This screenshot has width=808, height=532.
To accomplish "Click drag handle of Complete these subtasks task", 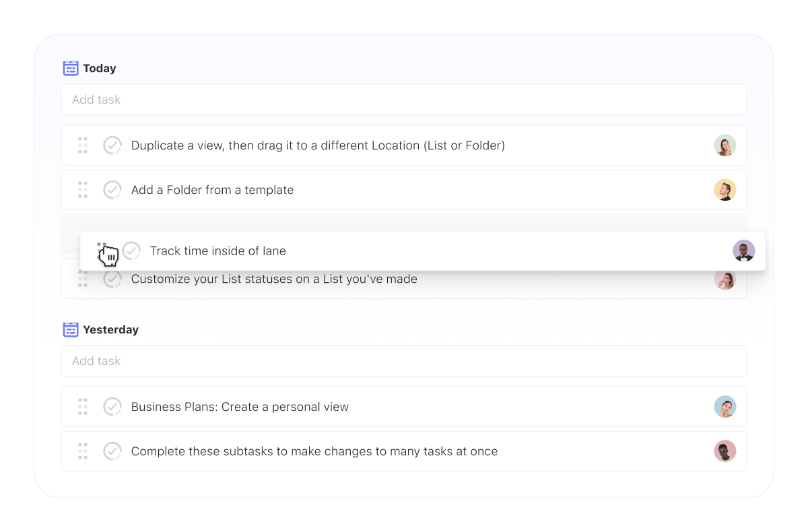I will (x=83, y=451).
